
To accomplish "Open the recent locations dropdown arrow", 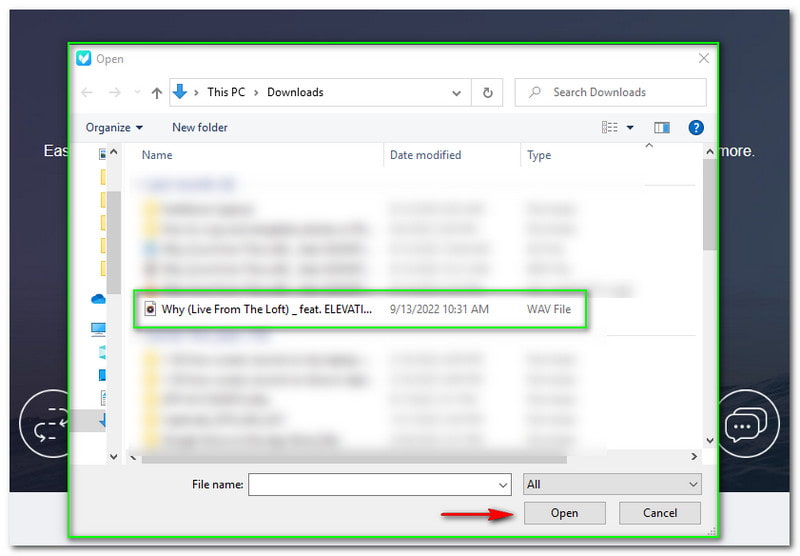I will click(137, 92).
